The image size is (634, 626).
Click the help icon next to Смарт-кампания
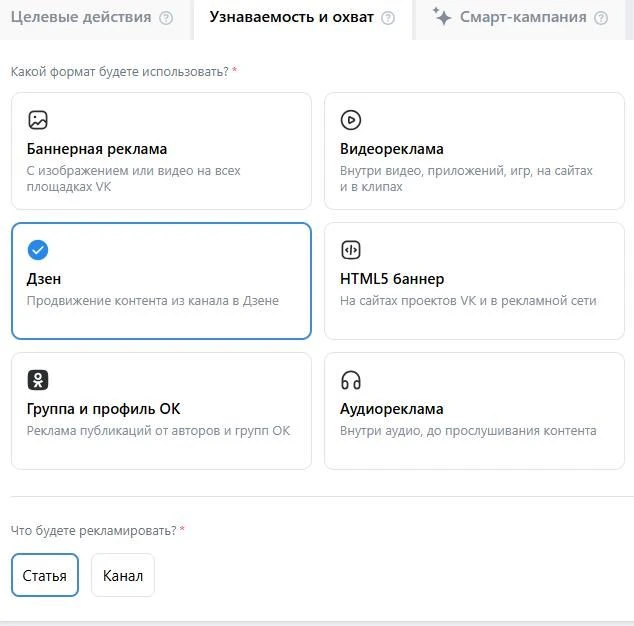[x=600, y=18]
